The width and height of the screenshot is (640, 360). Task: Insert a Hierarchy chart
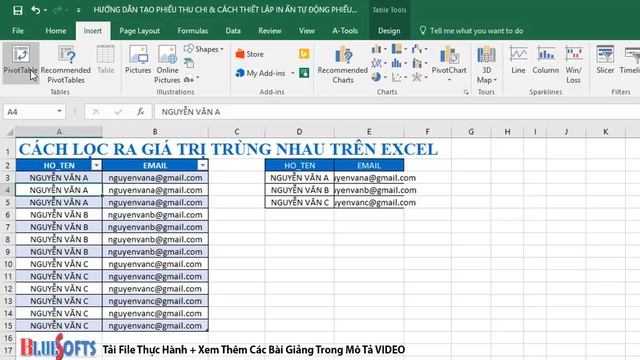point(399,49)
